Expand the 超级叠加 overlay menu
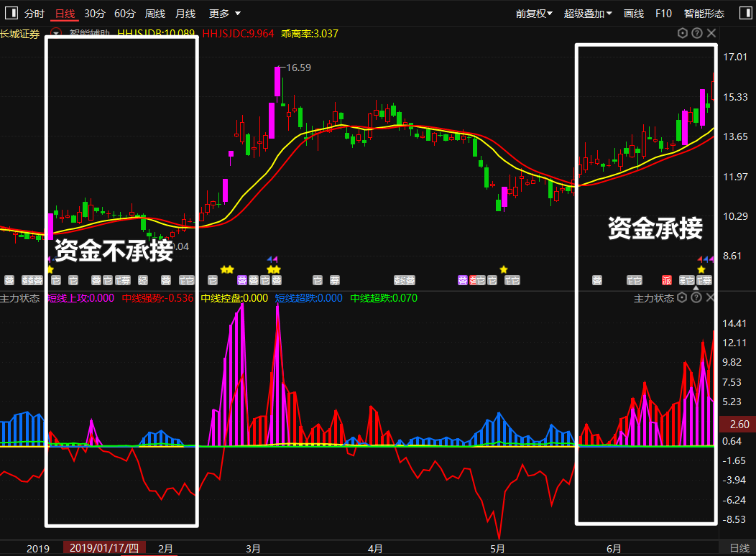The width and height of the screenshot is (756, 556). coord(588,14)
